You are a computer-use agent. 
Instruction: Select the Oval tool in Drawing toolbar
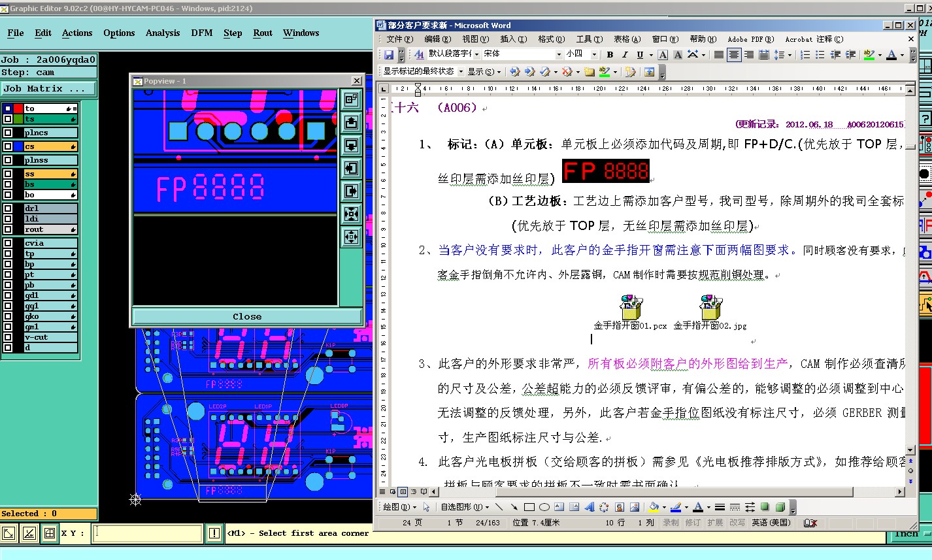click(544, 507)
